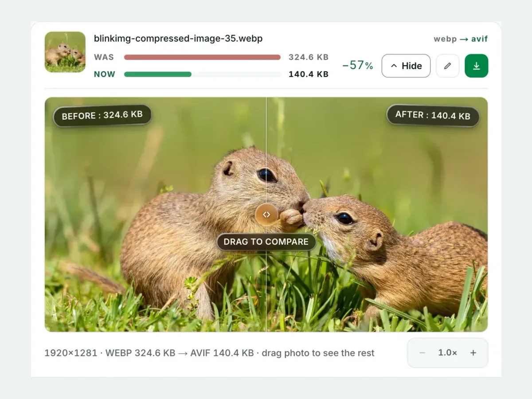Screen dimensions: 532x399
Task: Click the -57% savings value
Action: [357, 66]
